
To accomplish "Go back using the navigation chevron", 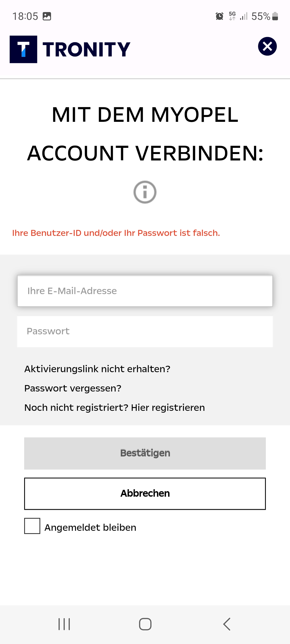I will [227, 624].
